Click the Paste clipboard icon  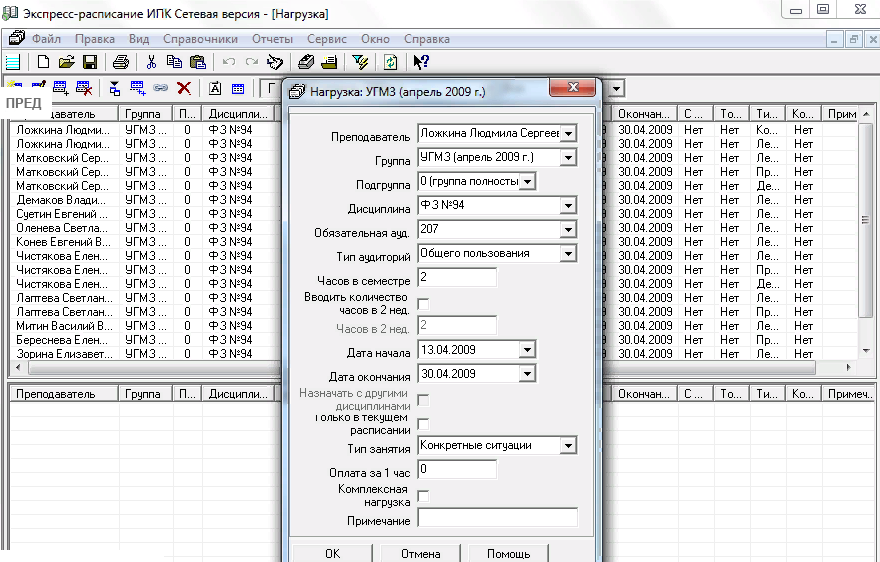[197, 62]
